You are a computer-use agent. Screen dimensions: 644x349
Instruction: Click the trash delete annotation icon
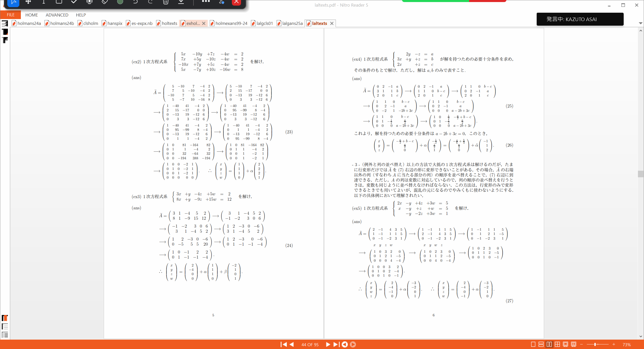pos(166,2)
